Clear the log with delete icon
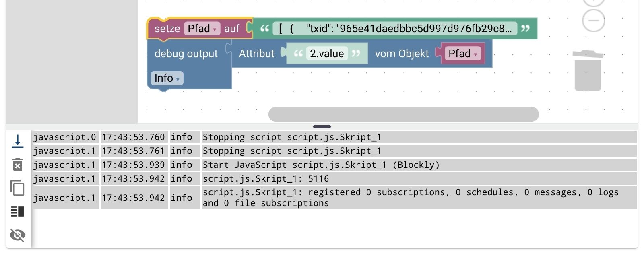Viewport: 644px width, 254px height. click(x=18, y=165)
